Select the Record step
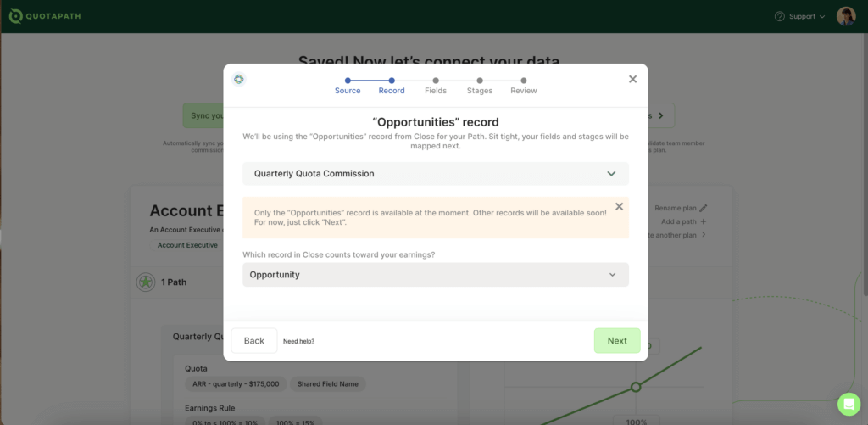This screenshot has width=868, height=425. point(392,86)
